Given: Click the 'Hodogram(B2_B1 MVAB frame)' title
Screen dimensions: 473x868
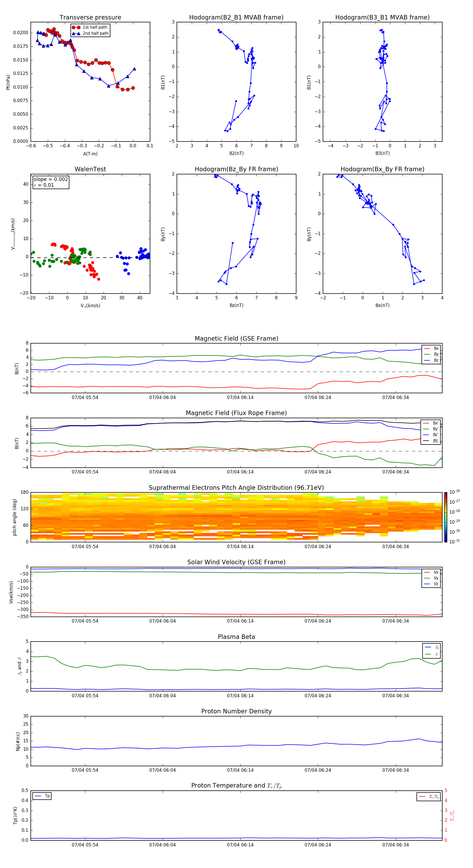Looking at the screenshot, I should [x=236, y=18].
